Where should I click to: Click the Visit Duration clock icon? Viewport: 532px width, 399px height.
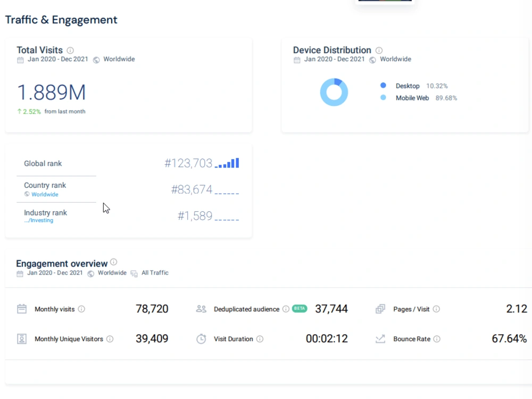pyautogui.click(x=201, y=338)
